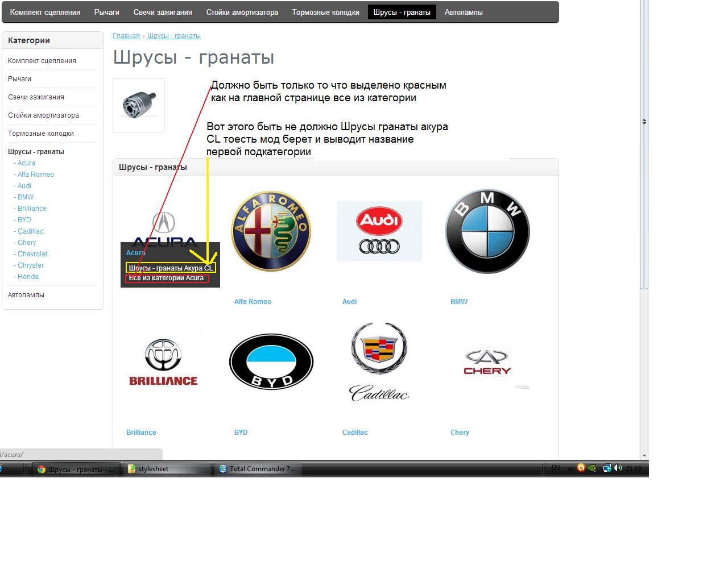Select Audi subcategory in sidebar
This screenshot has height=582, width=728.
coord(24,186)
